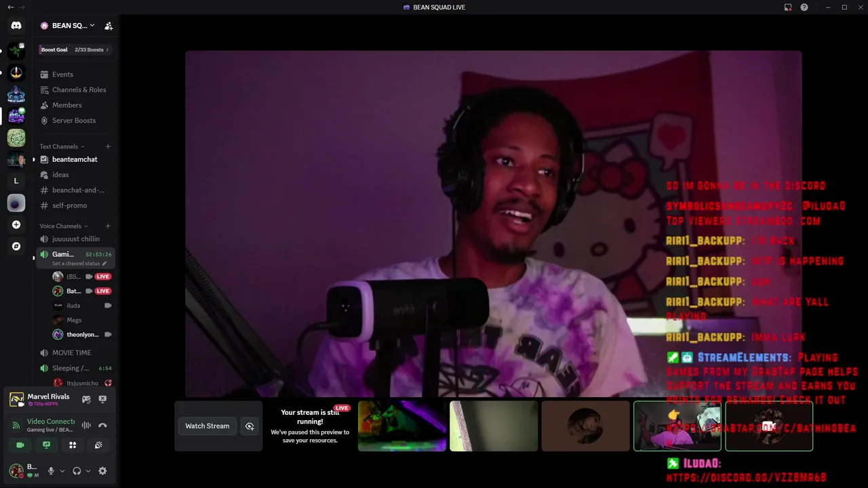Screen dimensions: 868x488
Task: Open the rocket launch server icon
Action: pyautogui.click(x=16, y=73)
